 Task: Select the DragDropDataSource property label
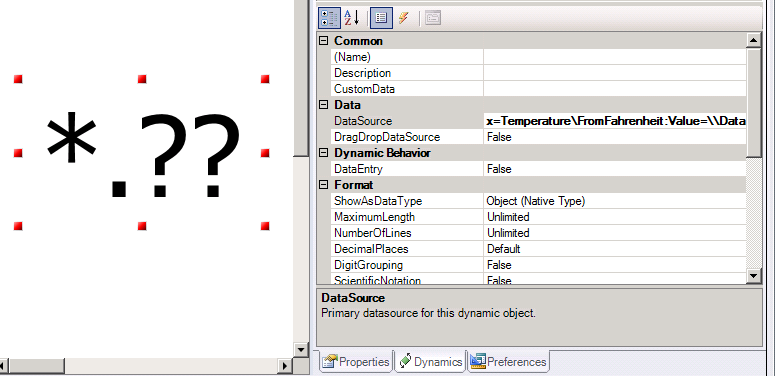387,137
